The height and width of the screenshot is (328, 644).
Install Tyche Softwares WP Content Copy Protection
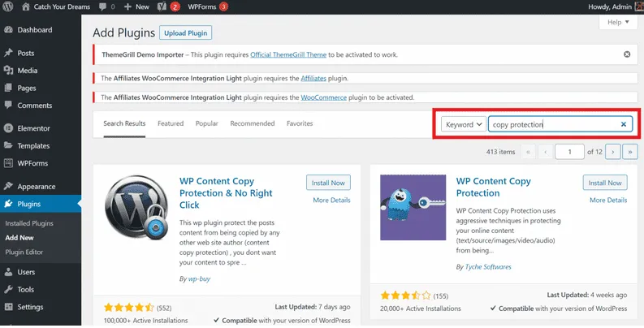pos(605,183)
